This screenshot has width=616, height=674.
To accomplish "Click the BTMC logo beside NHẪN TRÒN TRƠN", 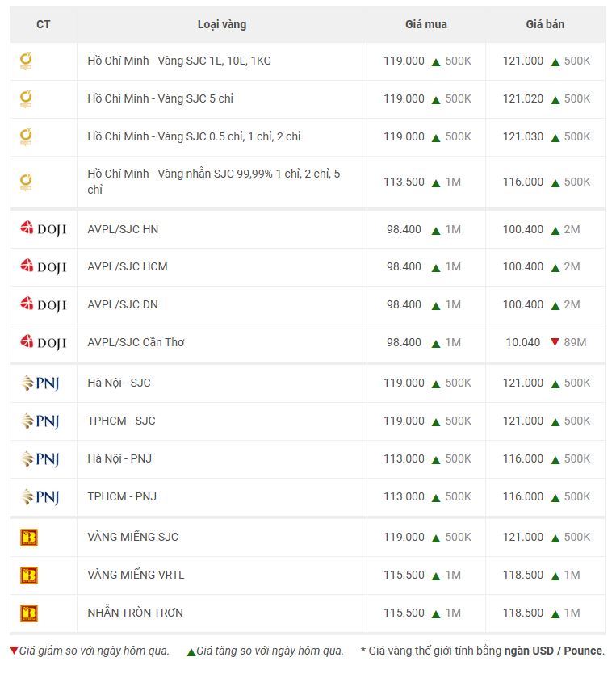I will (x=29, y=613).
